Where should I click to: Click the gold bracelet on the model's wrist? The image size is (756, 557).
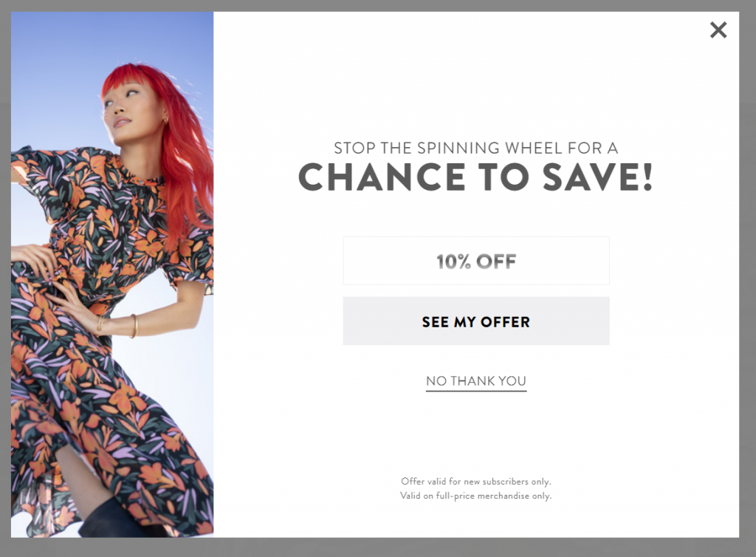134,326
